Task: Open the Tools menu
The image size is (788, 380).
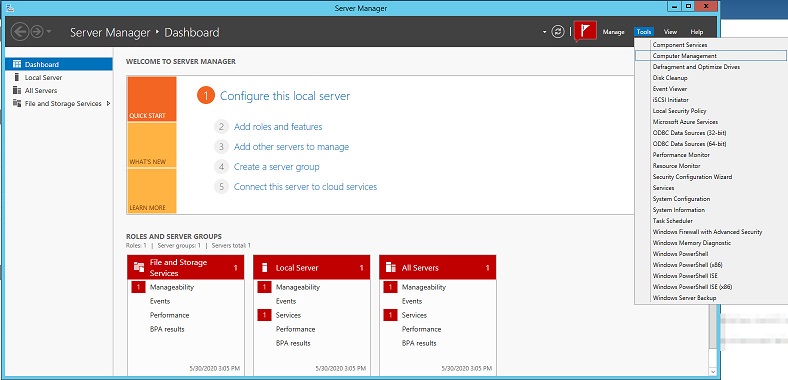Action: tap(644, 32)
